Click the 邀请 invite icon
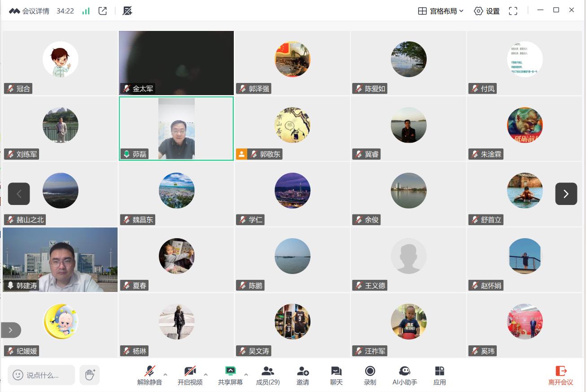 [x=303, y=375]
